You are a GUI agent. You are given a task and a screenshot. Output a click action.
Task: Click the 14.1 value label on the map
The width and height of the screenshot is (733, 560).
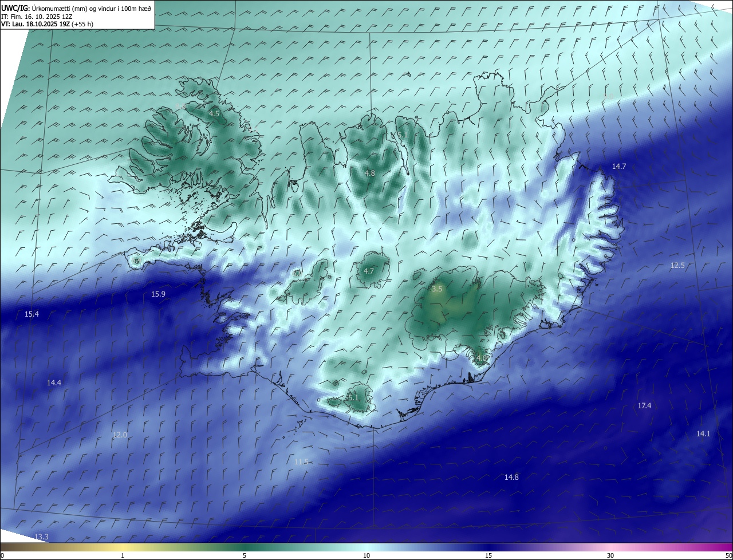point(703,433)
